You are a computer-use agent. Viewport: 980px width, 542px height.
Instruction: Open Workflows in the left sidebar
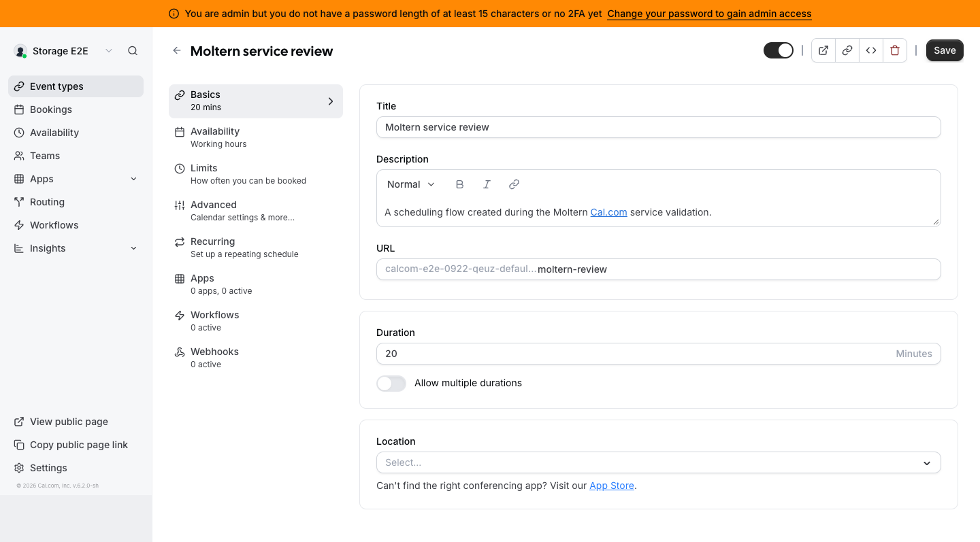76,225
